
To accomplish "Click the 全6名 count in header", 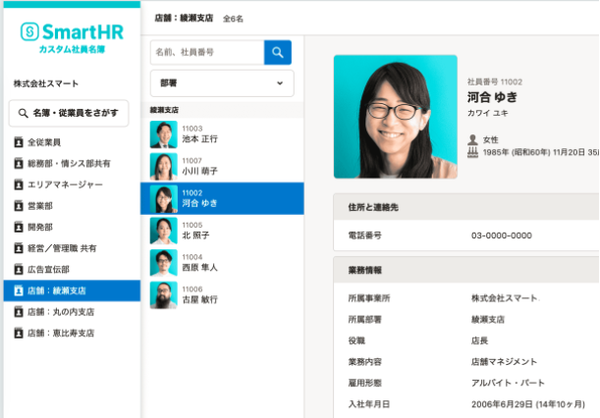I will point(233,19).
